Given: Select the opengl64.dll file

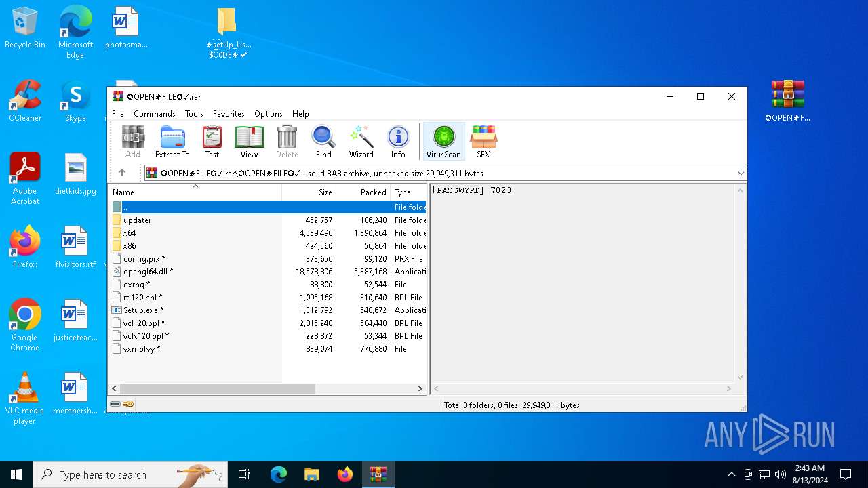Looking at the screenshot, I should [267, 272].
